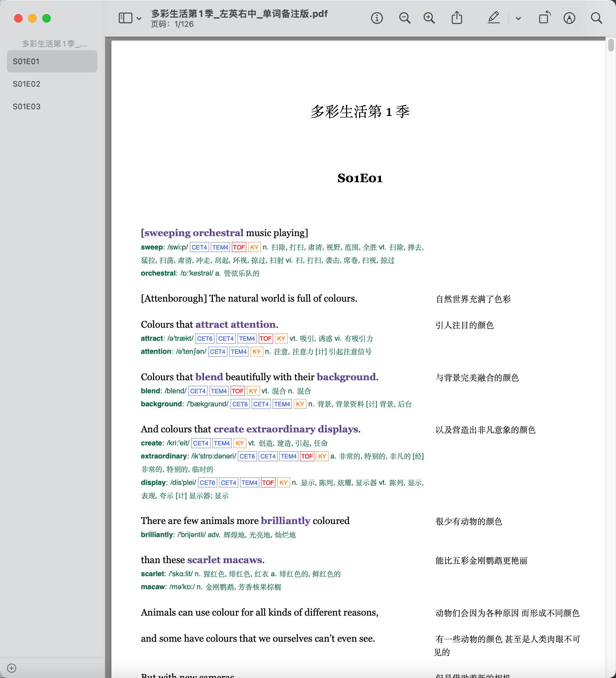616x678 pixels.
Task: Zoom out of the PDF page
Action: (405, 18)
